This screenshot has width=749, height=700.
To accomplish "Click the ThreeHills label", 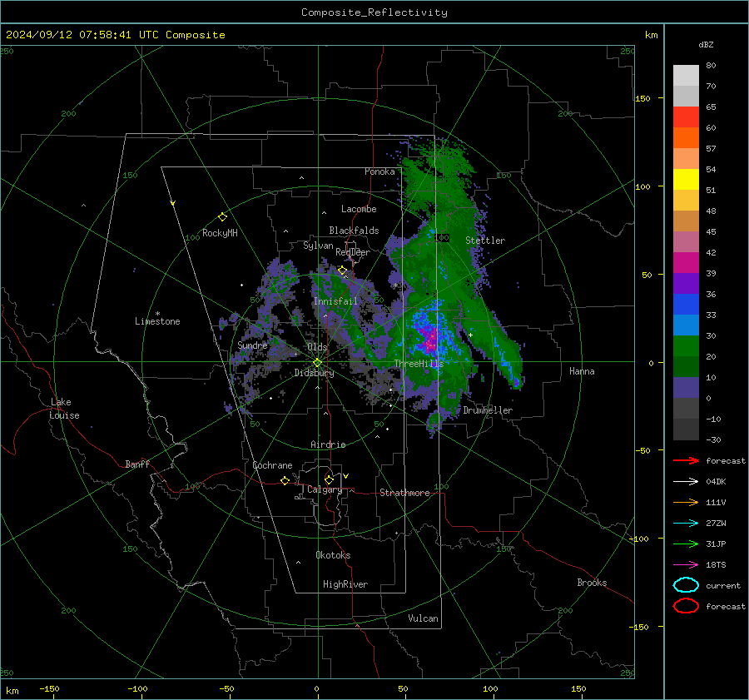I will click(419, 364).
